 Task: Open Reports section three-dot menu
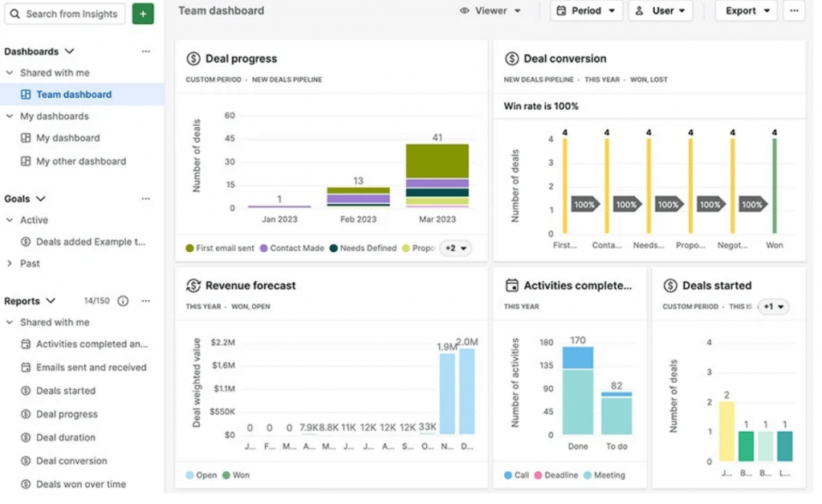(146, 301)
